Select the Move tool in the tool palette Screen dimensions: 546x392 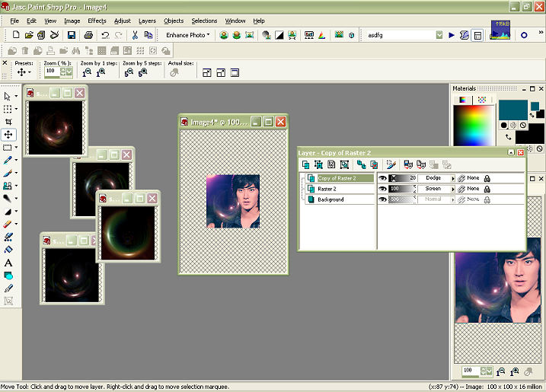tap(8, 135)
